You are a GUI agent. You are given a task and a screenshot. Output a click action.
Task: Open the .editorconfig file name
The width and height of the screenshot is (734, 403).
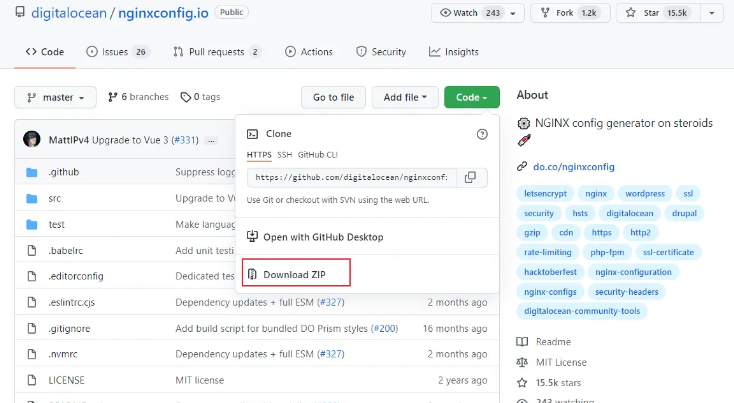pos(76,276)
